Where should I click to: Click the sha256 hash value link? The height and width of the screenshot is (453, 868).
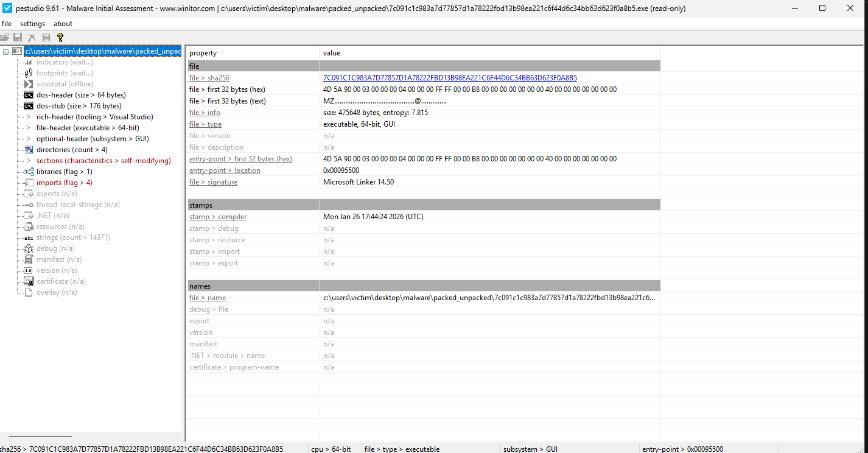pos(450,78)
